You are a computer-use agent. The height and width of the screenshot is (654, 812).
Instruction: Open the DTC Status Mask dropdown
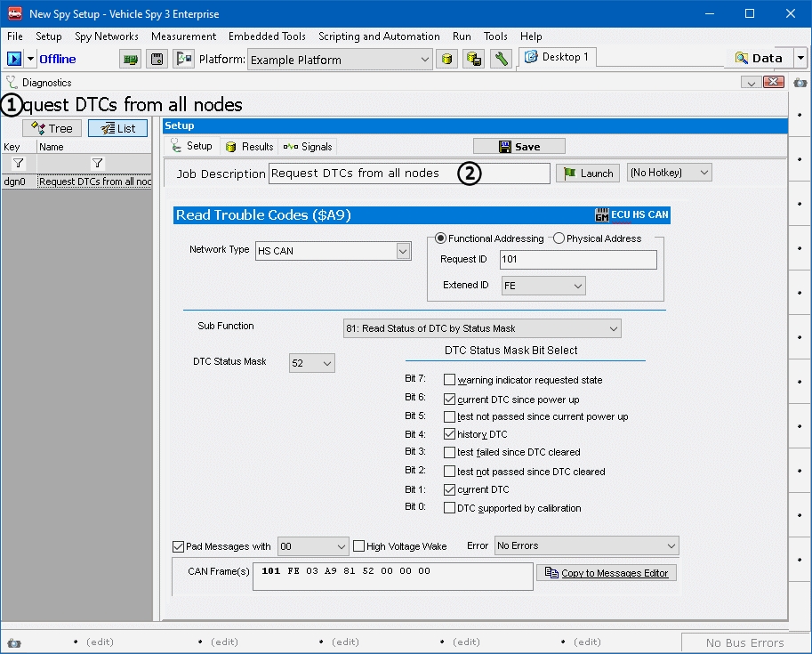pyautogui.click(x=326, y=363)
